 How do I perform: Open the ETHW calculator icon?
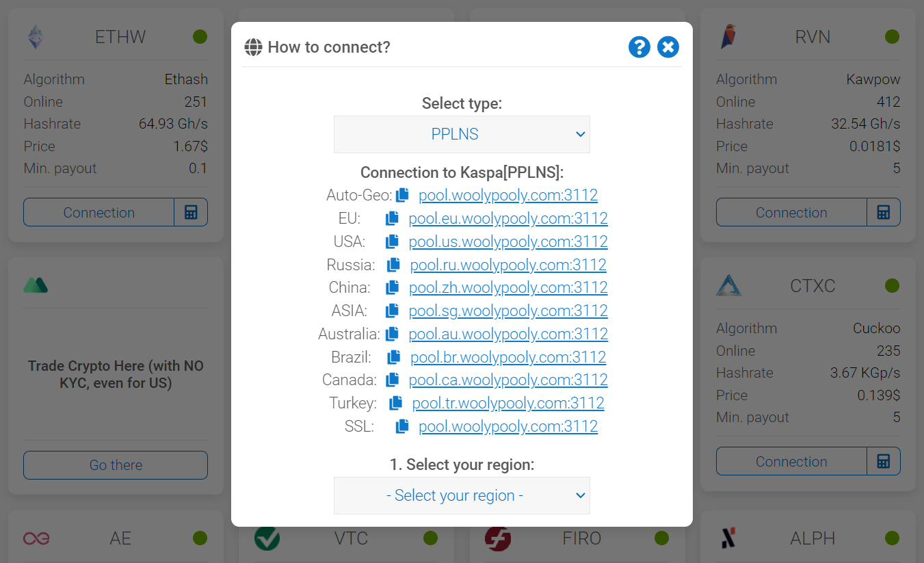click(x=191, y=213)
